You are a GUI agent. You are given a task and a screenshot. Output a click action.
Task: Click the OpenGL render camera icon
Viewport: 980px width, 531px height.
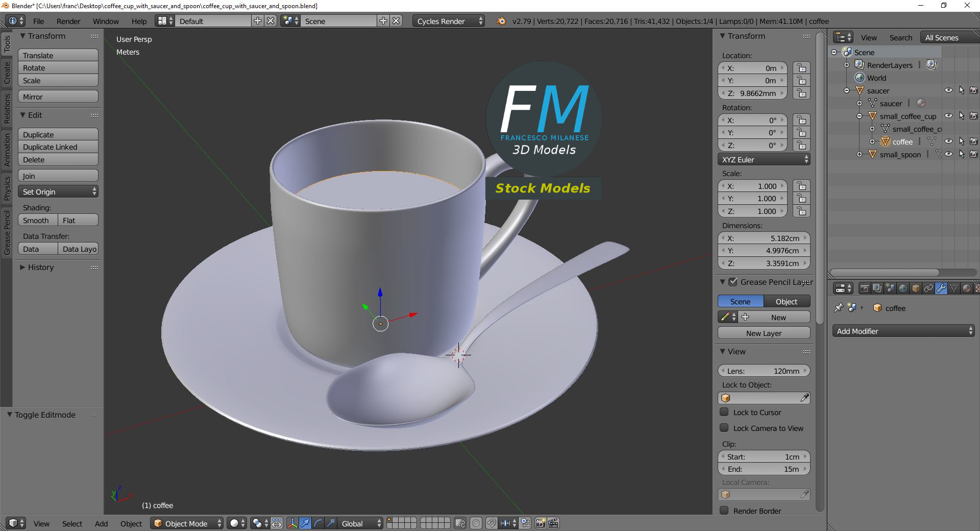540,523
